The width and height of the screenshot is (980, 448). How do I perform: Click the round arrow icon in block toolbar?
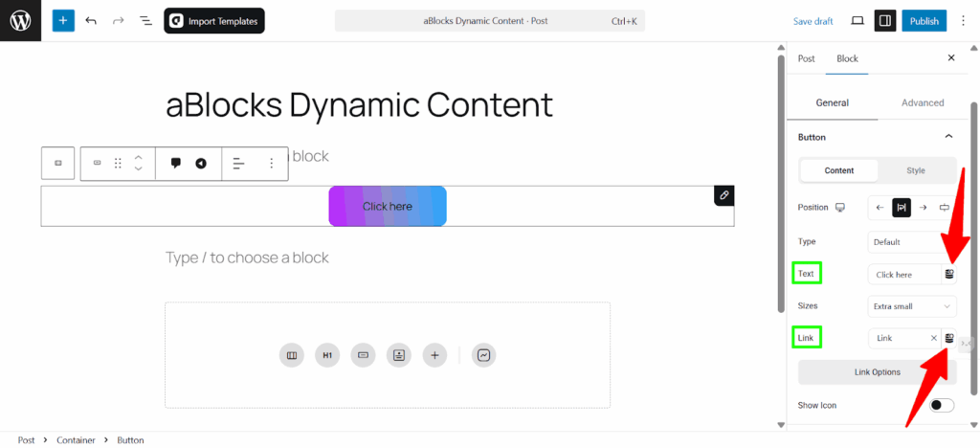click(x=201, y=164)
